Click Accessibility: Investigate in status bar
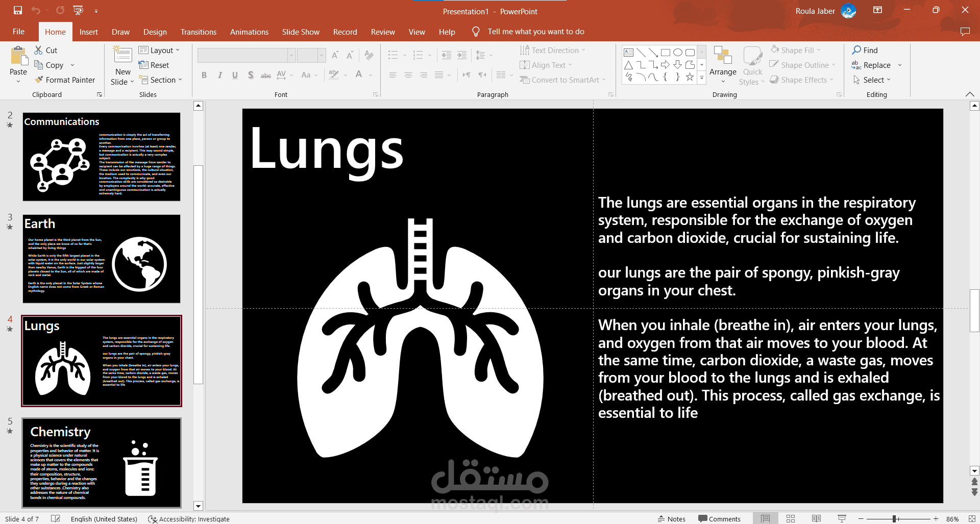 point(188,518)
